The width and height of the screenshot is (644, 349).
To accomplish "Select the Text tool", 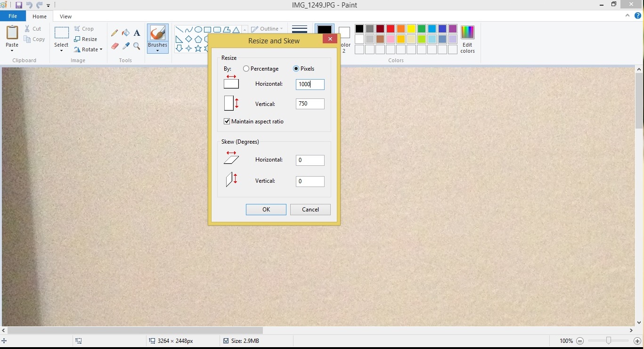I will 137,33.
